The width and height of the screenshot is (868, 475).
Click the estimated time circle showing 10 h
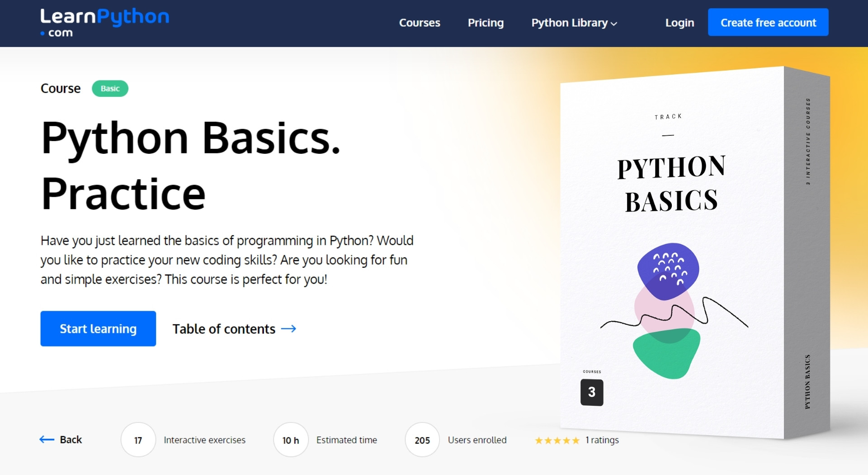(290, 439)
